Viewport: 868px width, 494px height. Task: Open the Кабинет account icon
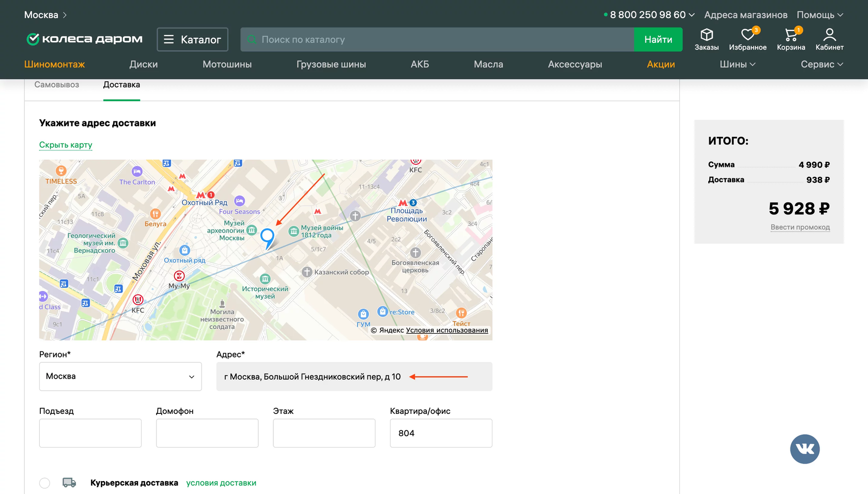(x=829, y=39)
